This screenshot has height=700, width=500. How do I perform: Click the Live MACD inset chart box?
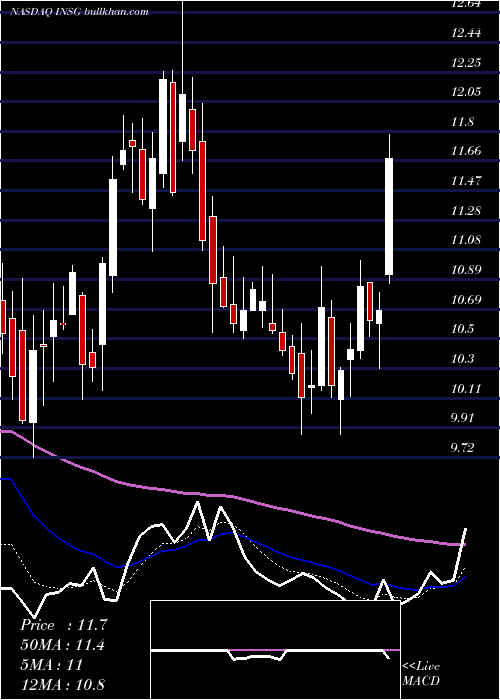pos(275,650)
